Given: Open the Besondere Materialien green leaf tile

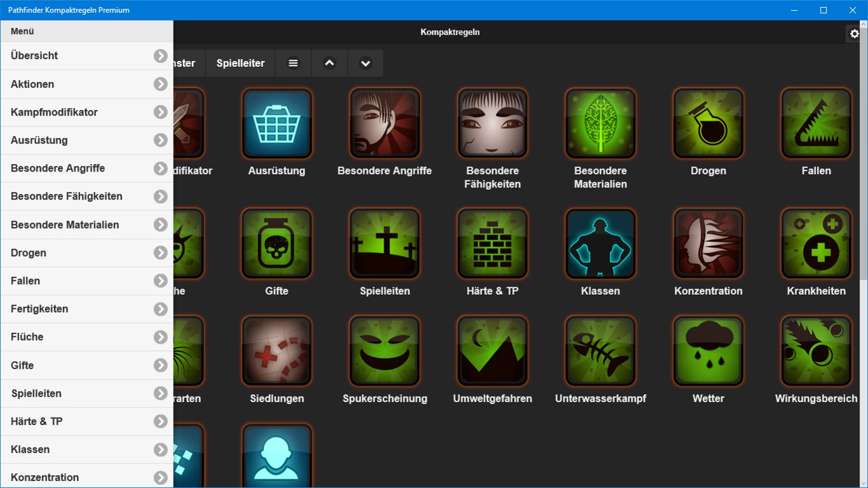Looking at the screenshot, I should point(600,123).
